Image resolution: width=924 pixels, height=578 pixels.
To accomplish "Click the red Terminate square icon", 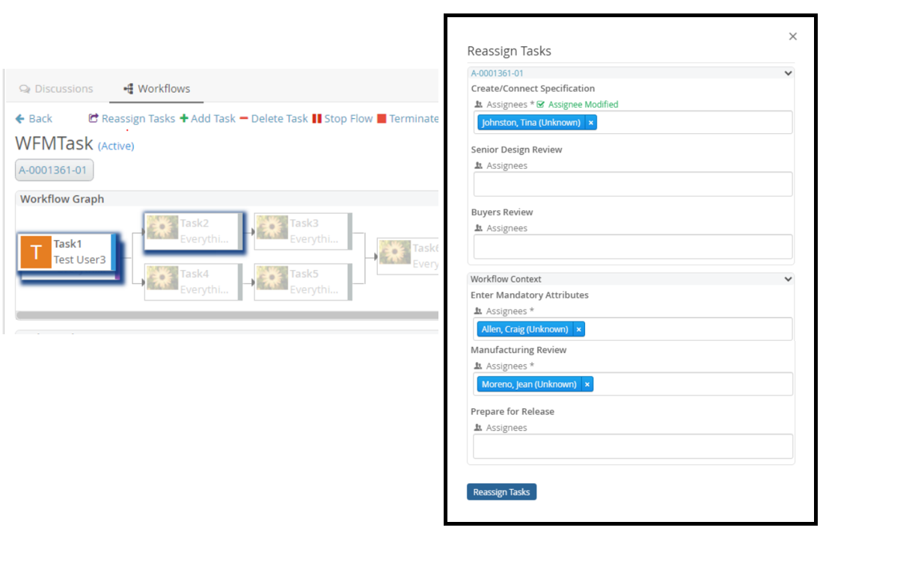I will tap(382, 119).
